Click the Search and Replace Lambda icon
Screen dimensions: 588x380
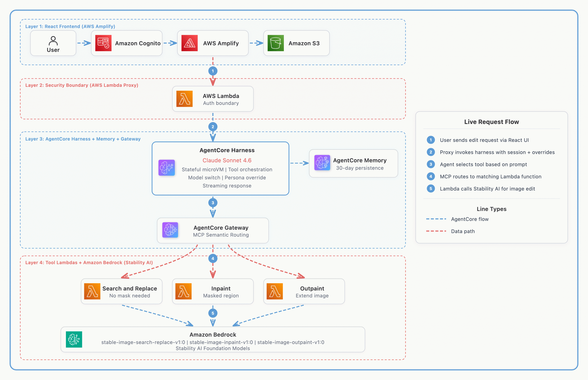92,291
